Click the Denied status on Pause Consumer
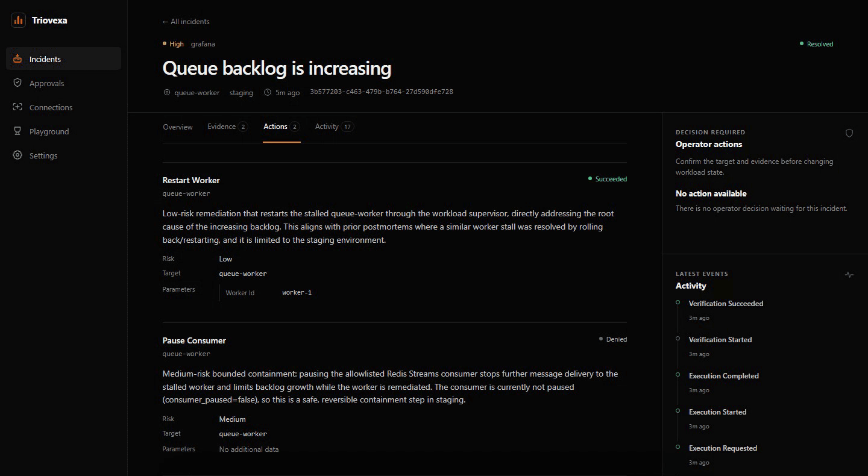 (613, 339)
